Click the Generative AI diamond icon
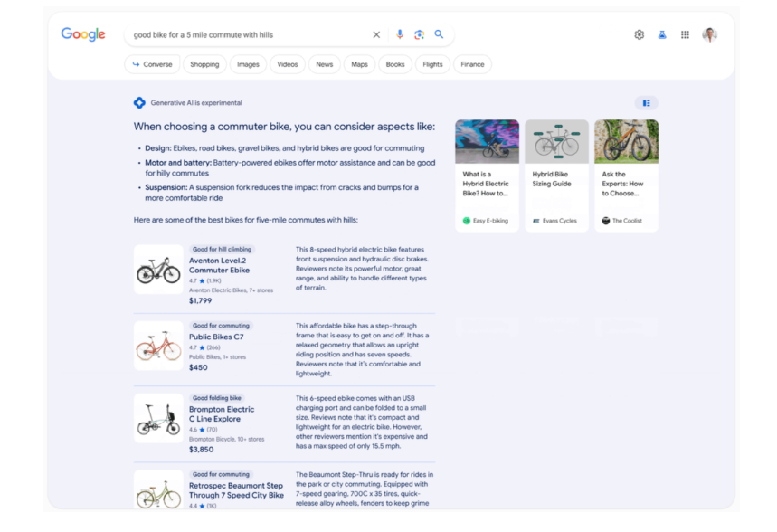777x532 pixels. click(139, 102)
